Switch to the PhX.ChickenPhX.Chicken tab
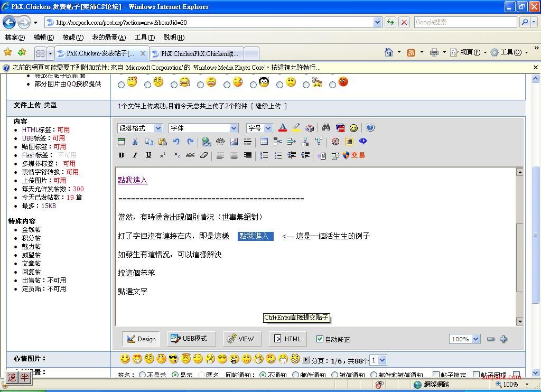The image size is (541, 392). click(x=197, y=53)
